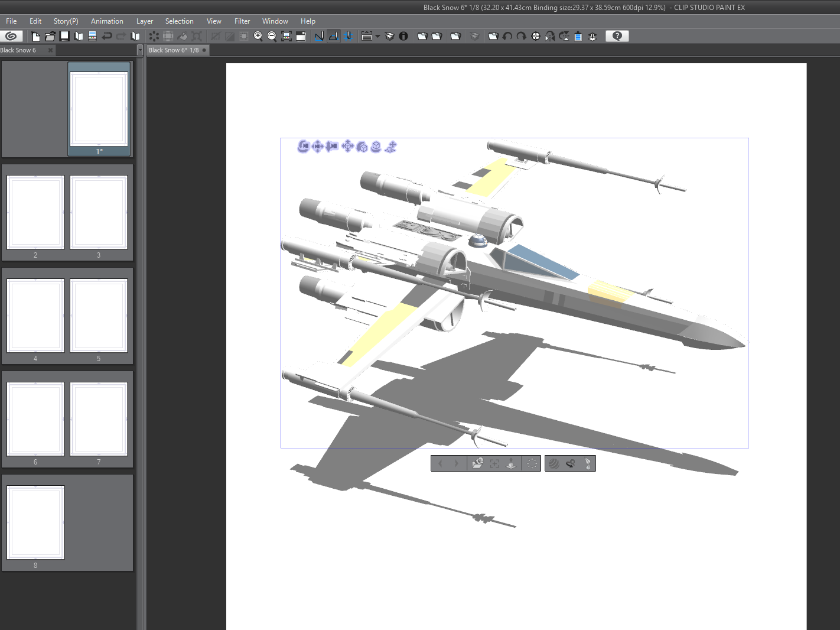Select page 2 thumbnail
This screenshot has height=630, width=840.
[35, 212]
